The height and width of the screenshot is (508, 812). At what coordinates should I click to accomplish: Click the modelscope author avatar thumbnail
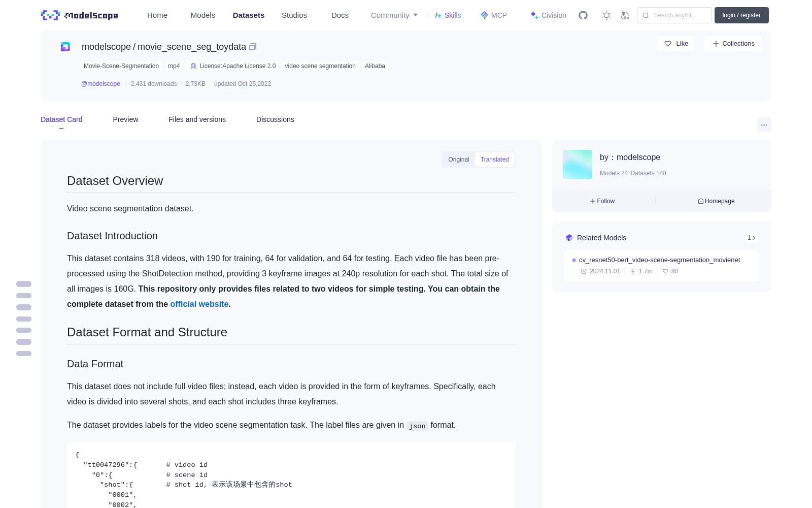coord(578,165)
